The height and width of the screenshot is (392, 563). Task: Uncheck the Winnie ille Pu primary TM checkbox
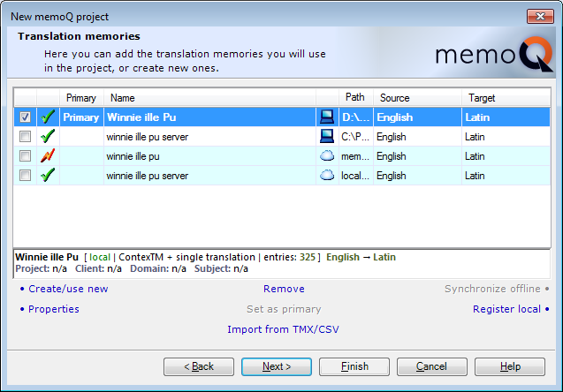click(x=25, y=117)
